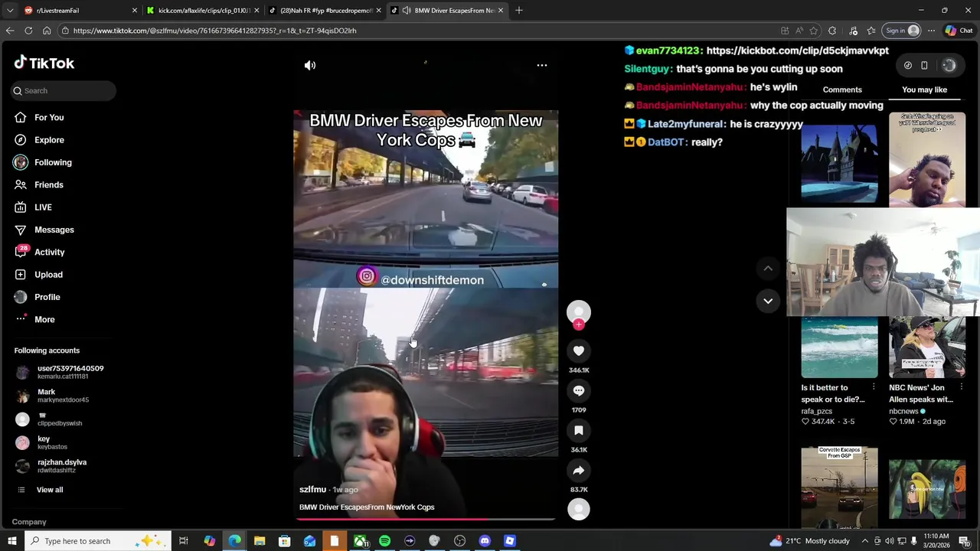
Task: Share the video with the arrow icon
Action: coord(579,470)
